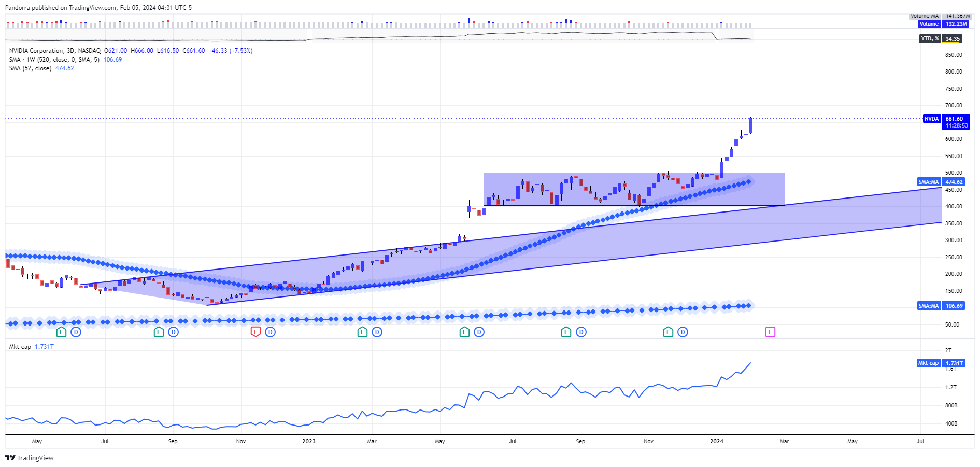Screen dimensions: 980x467
Task: Open the dividend D marker of March 2023
Action: [x=377, y=332]
